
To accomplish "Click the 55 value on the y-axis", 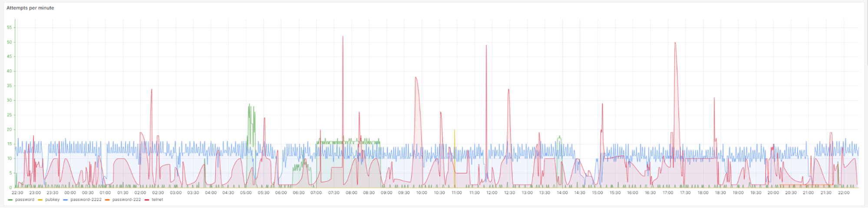I will pos(10,28).
